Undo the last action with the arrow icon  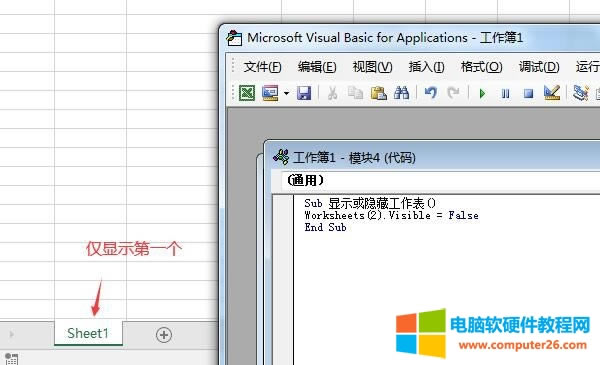[431, 93]
